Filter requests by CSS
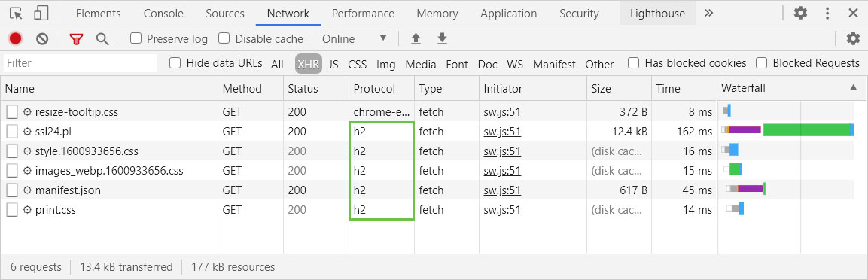The image size is (868, 280). click(357, 64)
